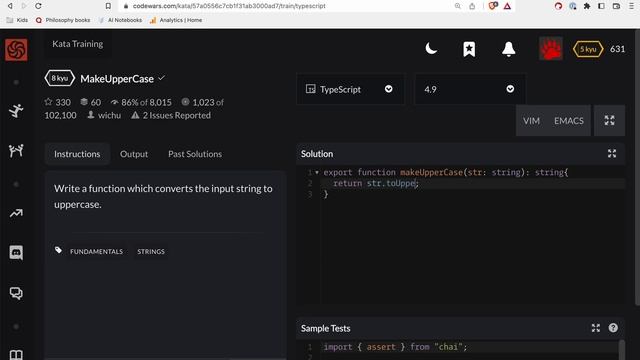Expand the Sample Tests panel
640x360 pixels.
tap(596, 328)
